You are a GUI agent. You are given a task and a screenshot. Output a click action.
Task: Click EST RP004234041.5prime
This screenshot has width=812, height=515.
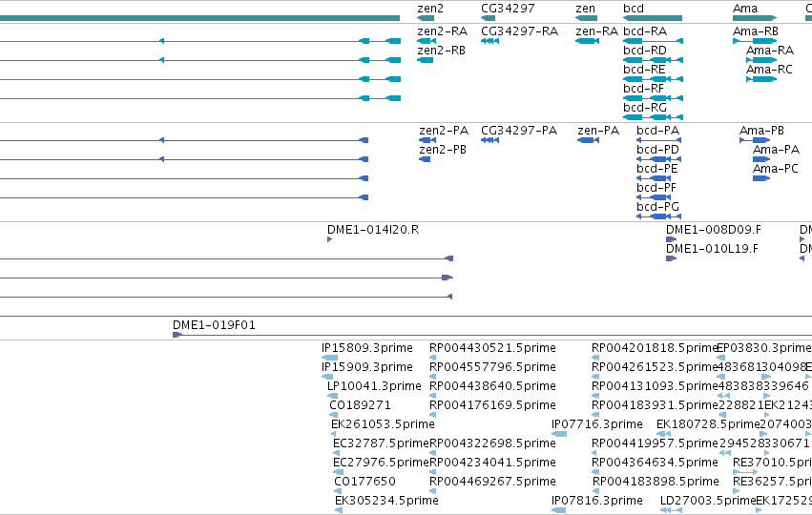[433, 472]
